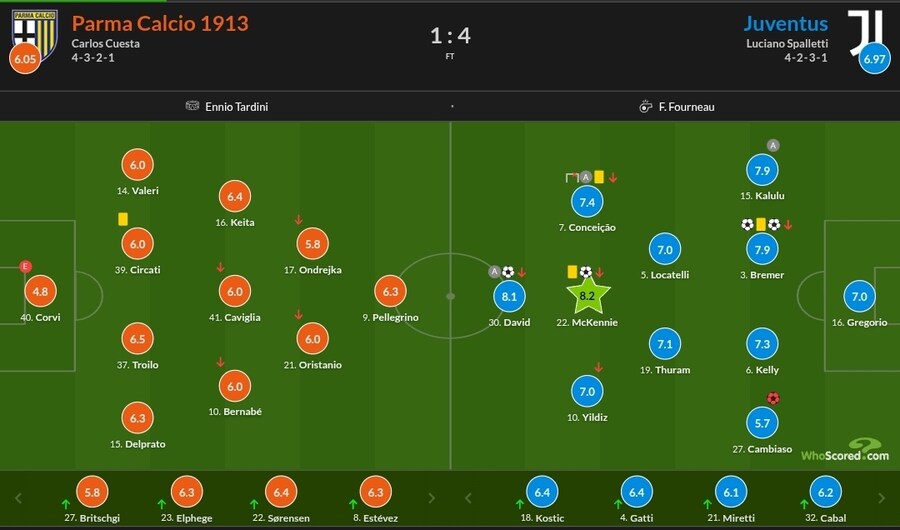Open manager Luciano Spalletti's profile

(x=787, y=43)
